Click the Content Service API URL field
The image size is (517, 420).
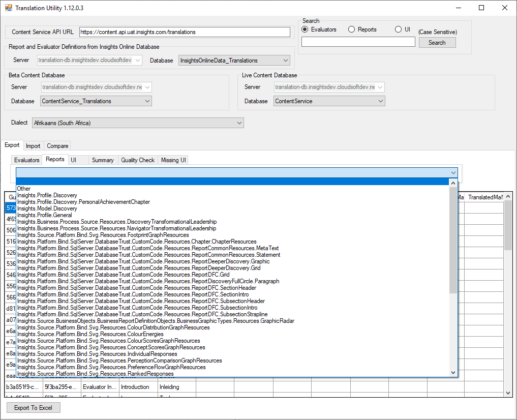pos(185,32)
